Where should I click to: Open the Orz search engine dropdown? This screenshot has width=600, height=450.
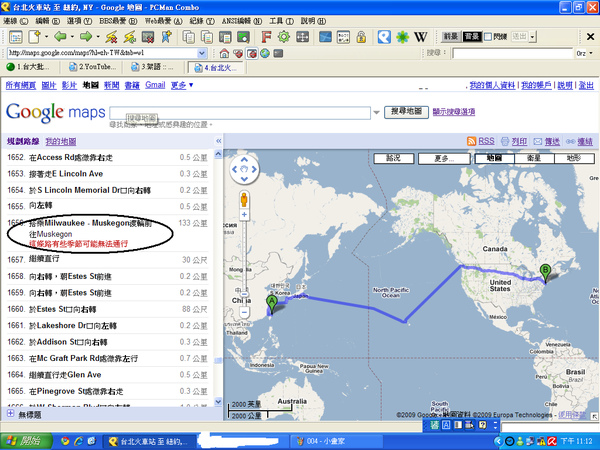pos(590,53)
